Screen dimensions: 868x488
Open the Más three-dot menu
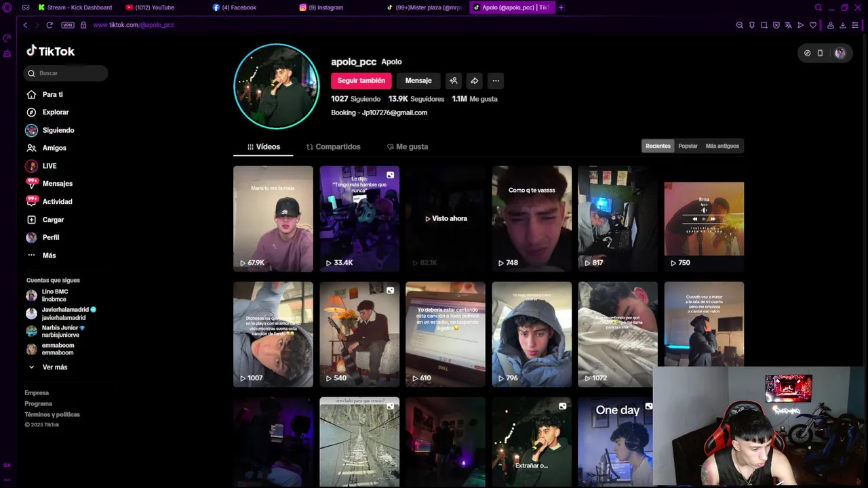[41, 256]
